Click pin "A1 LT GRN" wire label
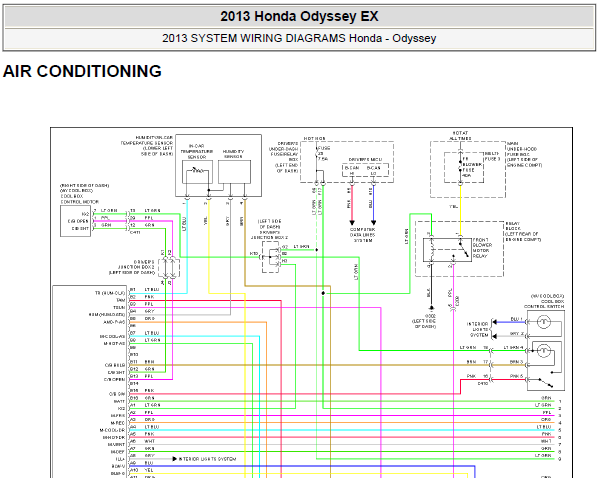The width and height of the screenshot is (603, 478). [x=145, y=405]
